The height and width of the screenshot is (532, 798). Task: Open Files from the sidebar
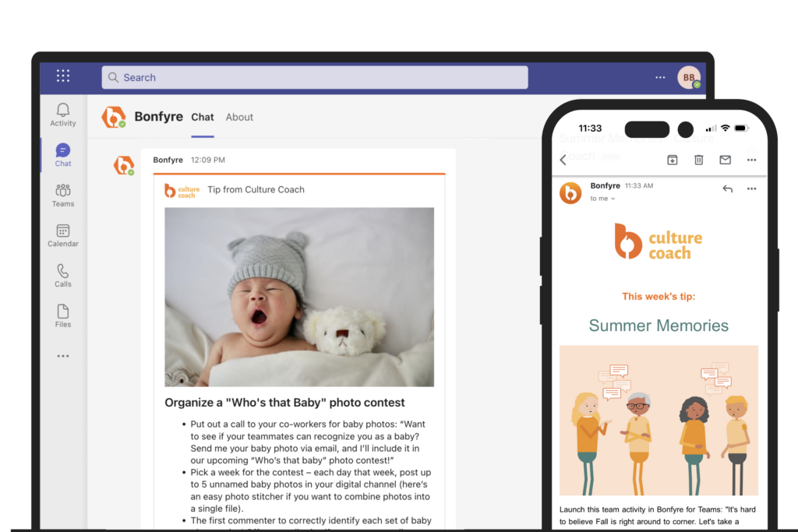[63, 315]
